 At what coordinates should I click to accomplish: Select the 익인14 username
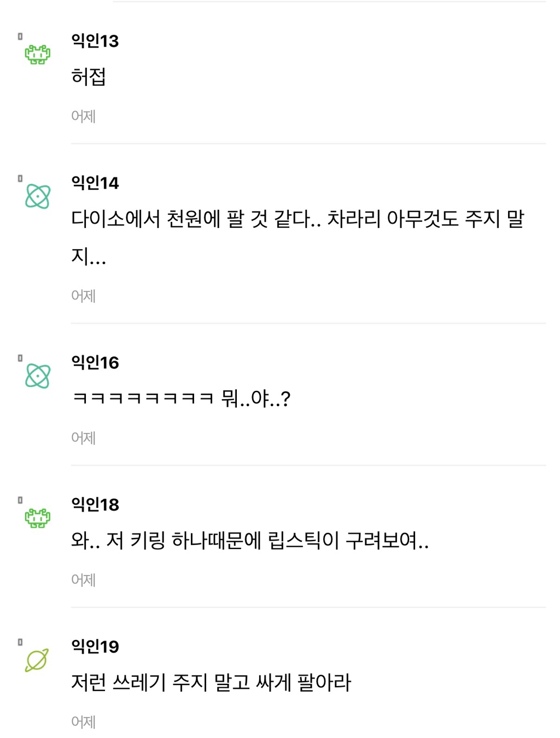(x=95, y=183)
